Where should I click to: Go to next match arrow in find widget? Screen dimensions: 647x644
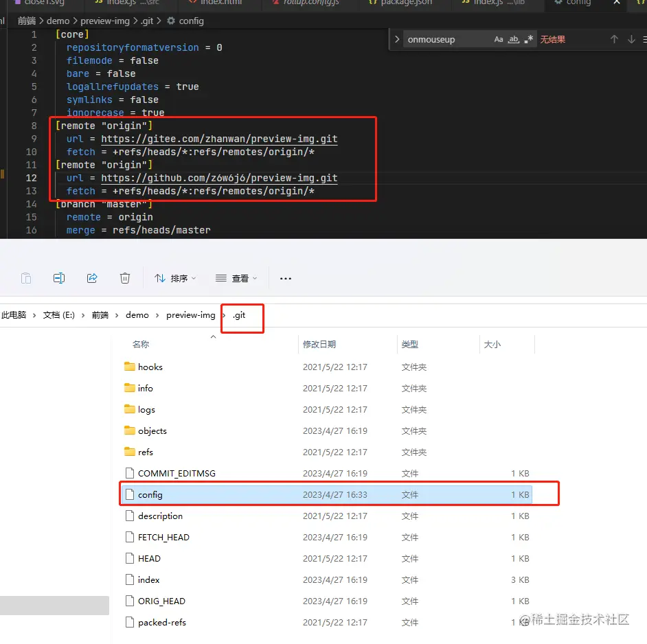(x=631, y=40)
